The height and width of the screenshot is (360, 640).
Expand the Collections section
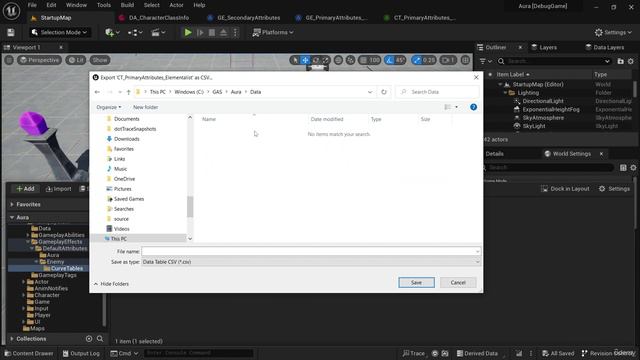tap(12, 339)
